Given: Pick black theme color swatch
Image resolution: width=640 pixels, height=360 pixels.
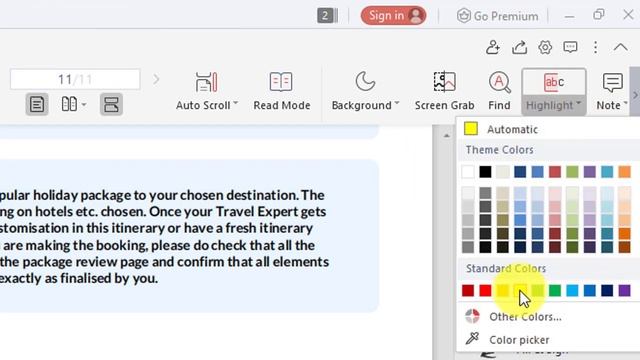Looking at the screenshot, I should pyautogui.click(x=485, y=172).
